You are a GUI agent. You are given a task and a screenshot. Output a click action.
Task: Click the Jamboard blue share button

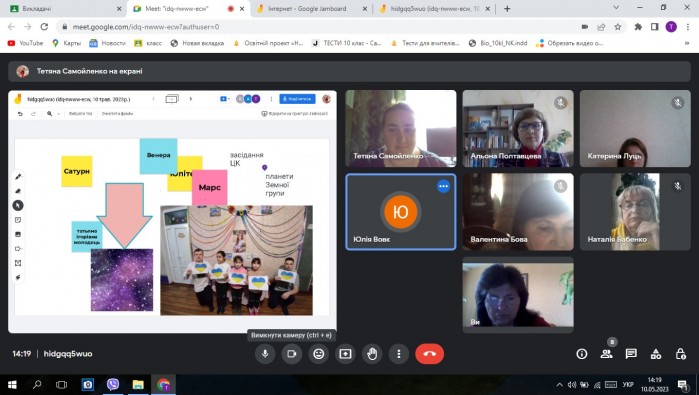(297, 99)
